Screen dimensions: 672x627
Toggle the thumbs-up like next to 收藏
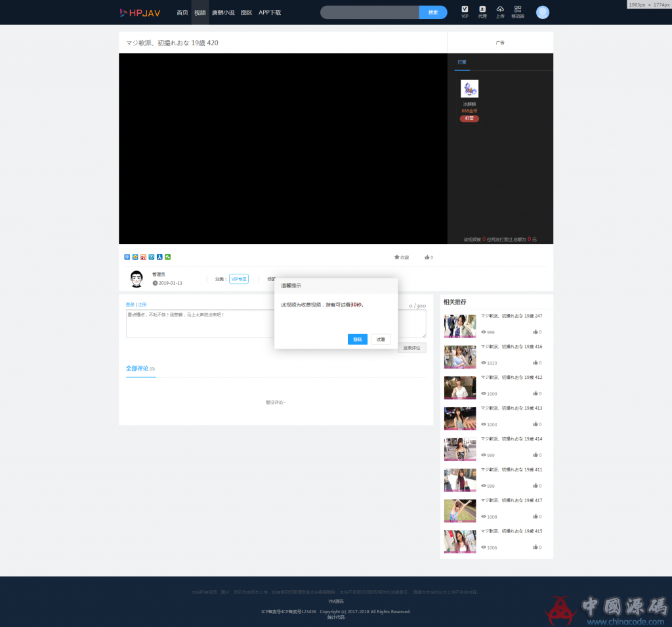click(427, 257)
